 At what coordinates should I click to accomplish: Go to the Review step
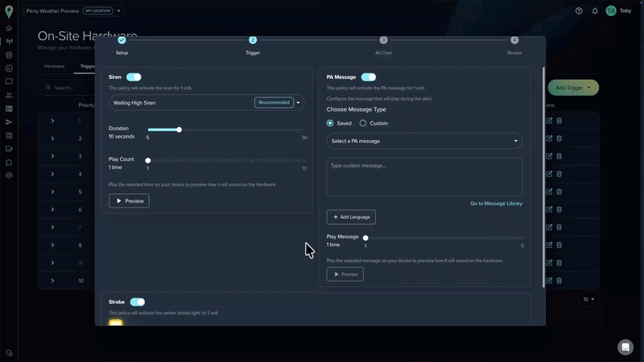(514, 40)
